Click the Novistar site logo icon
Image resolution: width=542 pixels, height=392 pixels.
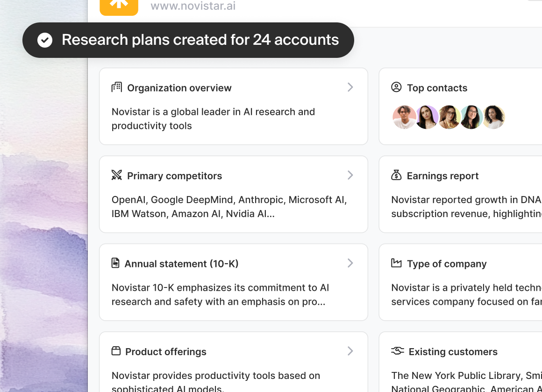(119, 6)
